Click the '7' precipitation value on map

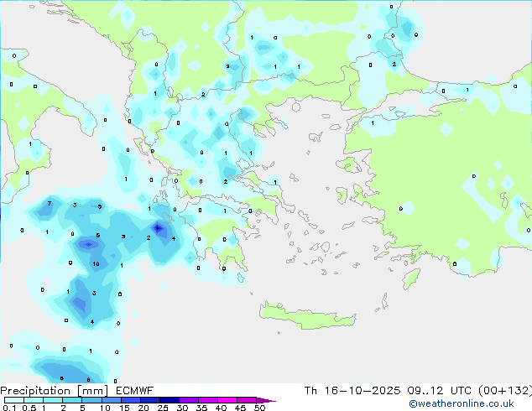point(50,204)
